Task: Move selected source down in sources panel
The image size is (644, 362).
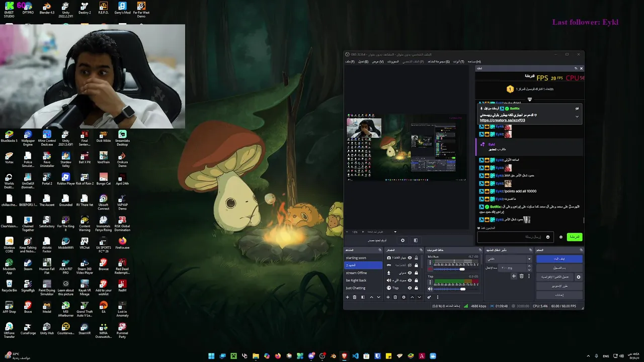Action: point(419,297)
